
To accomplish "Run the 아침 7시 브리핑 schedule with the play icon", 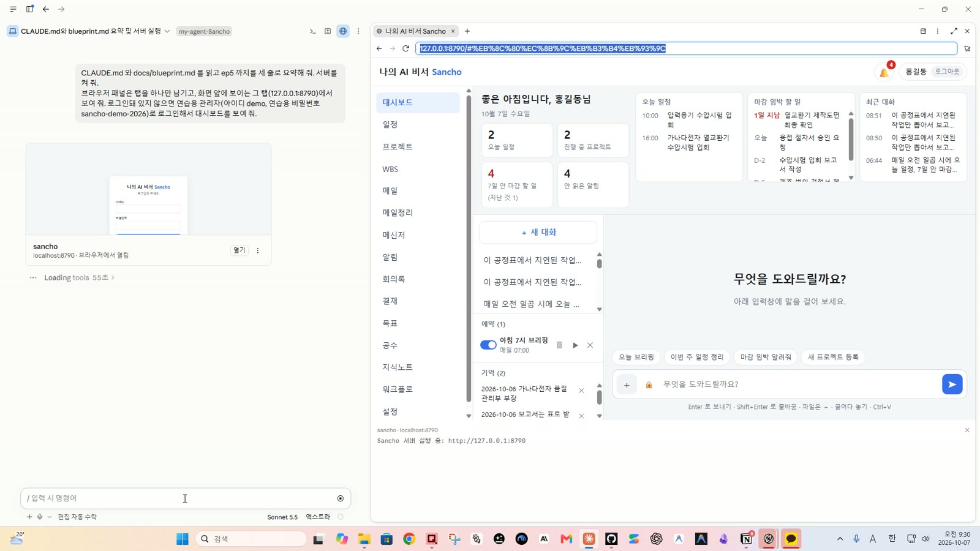I will [575, 345].
